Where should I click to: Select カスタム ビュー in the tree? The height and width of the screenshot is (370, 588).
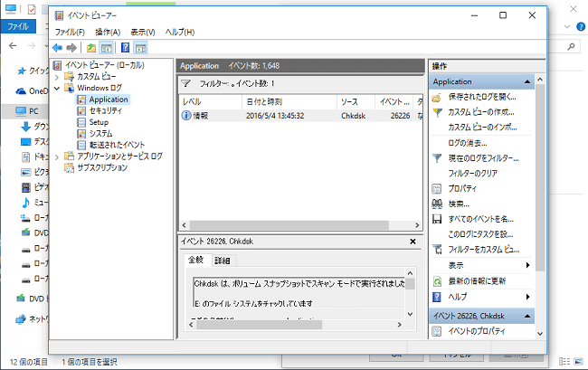coord(97,77)
